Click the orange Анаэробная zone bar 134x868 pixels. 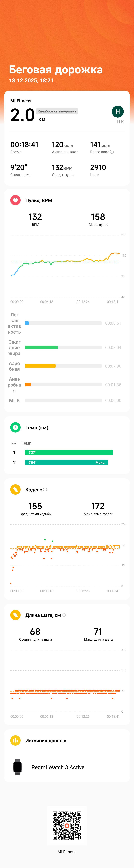tap(28, 385)
